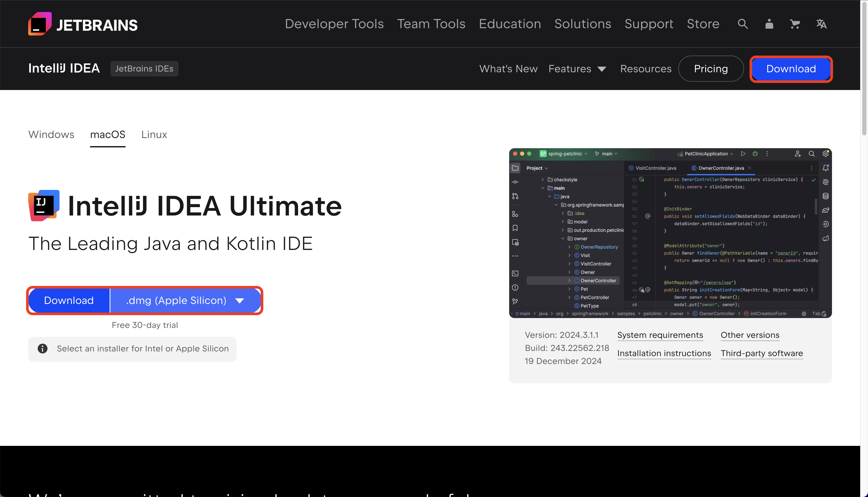Open the account profile icon

click(769, 24)
